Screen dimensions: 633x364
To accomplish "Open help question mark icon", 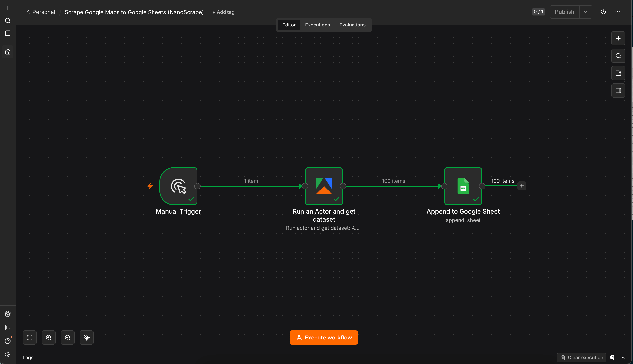I will [8, 341].
